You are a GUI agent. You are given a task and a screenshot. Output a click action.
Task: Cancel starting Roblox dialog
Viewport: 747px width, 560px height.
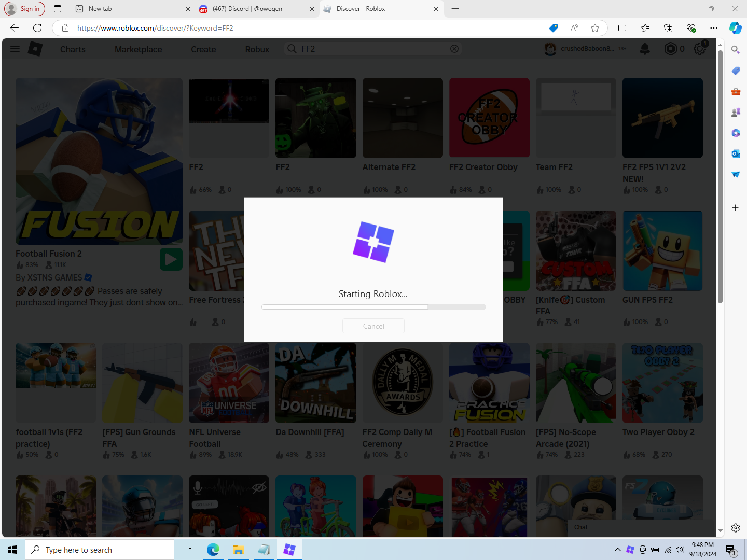374,326
